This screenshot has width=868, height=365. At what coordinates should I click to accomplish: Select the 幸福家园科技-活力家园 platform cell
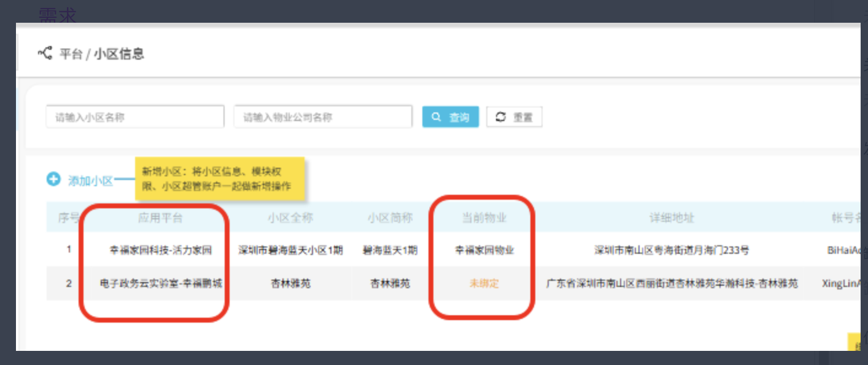(x=160, y=250)
